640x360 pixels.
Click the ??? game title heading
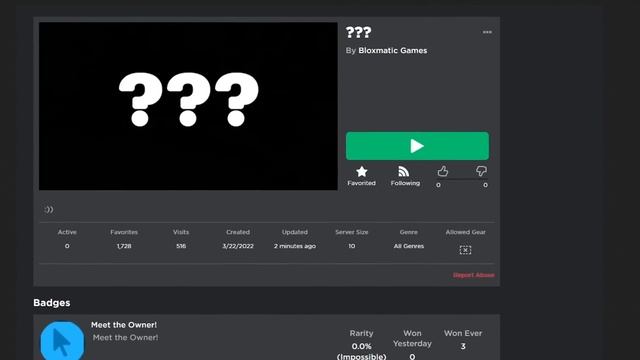(358, 32)
